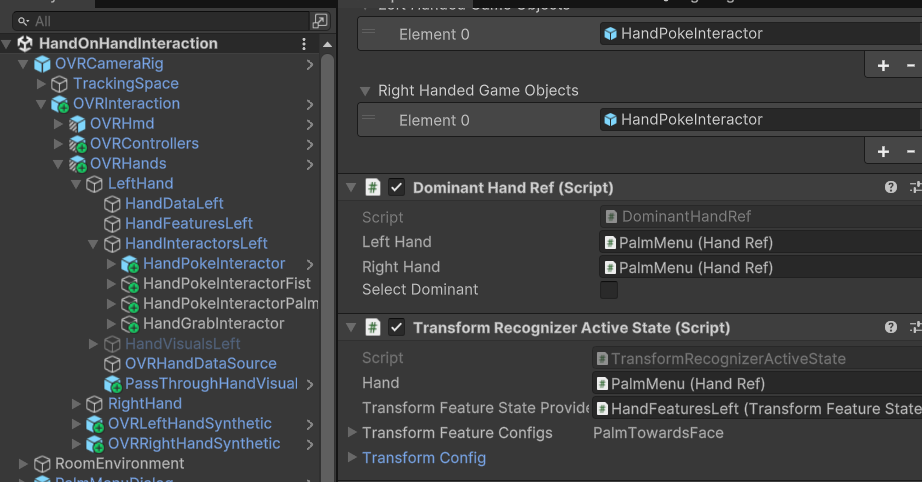Click the TrackingSpace game object icon

[59, 83]
